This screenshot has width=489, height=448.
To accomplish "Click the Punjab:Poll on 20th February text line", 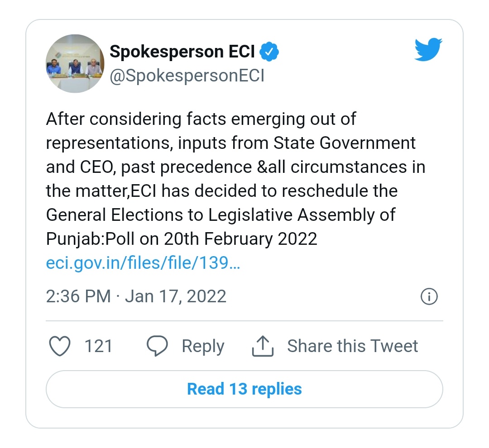I will pyautogui.click(x=182, y=239).
